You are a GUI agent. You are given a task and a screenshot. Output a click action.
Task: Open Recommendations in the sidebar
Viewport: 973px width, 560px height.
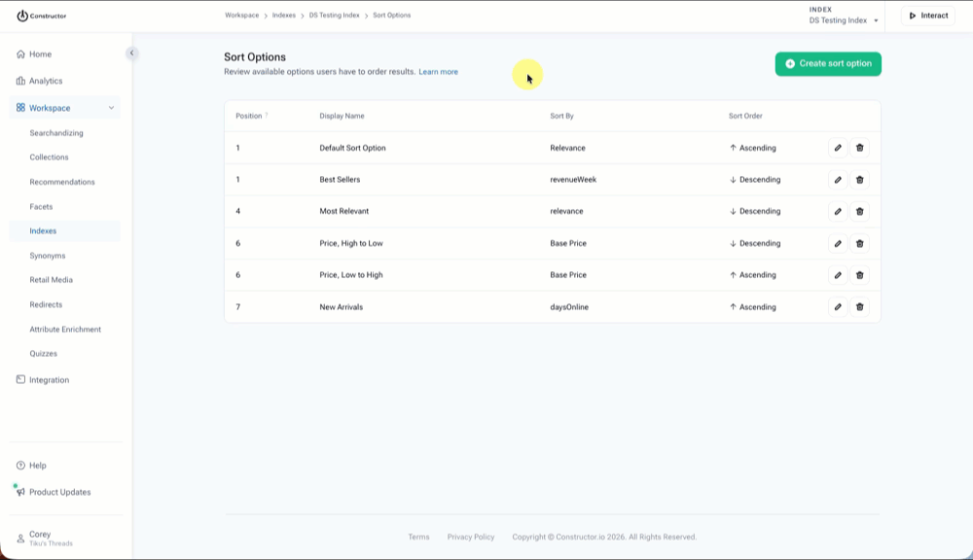point(62,182)
